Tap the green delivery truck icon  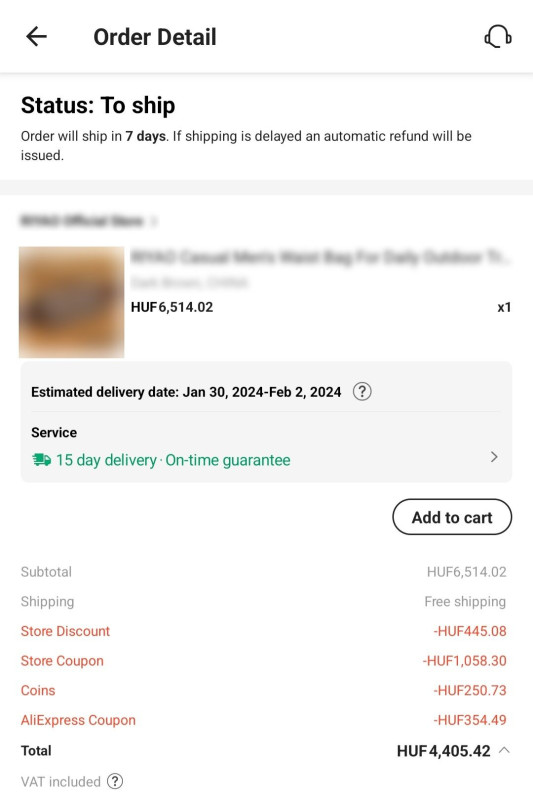coord(41,460)
